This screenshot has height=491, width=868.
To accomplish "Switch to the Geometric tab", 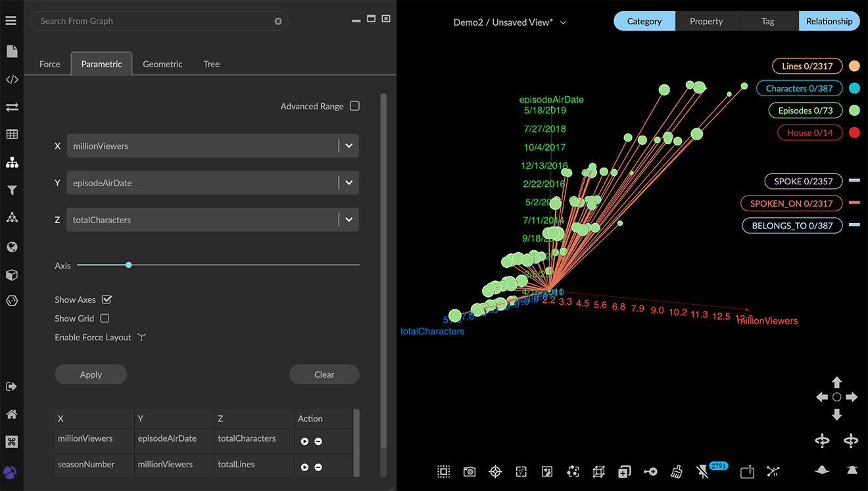I will point(162,64).
